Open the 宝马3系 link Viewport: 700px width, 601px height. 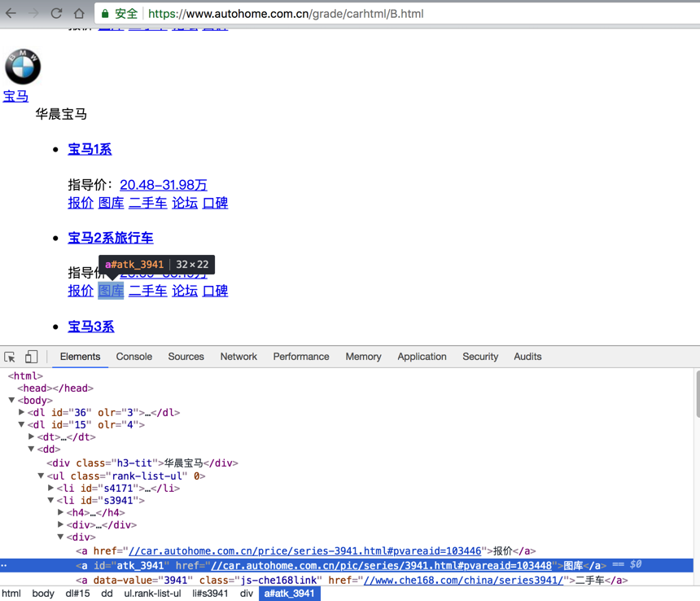[x=91, y=327]
